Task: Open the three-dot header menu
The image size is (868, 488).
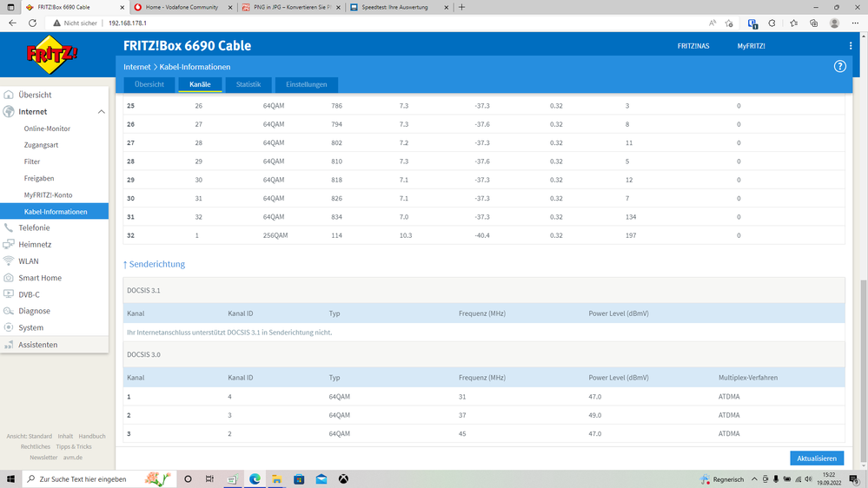Action: coord(851,46)
